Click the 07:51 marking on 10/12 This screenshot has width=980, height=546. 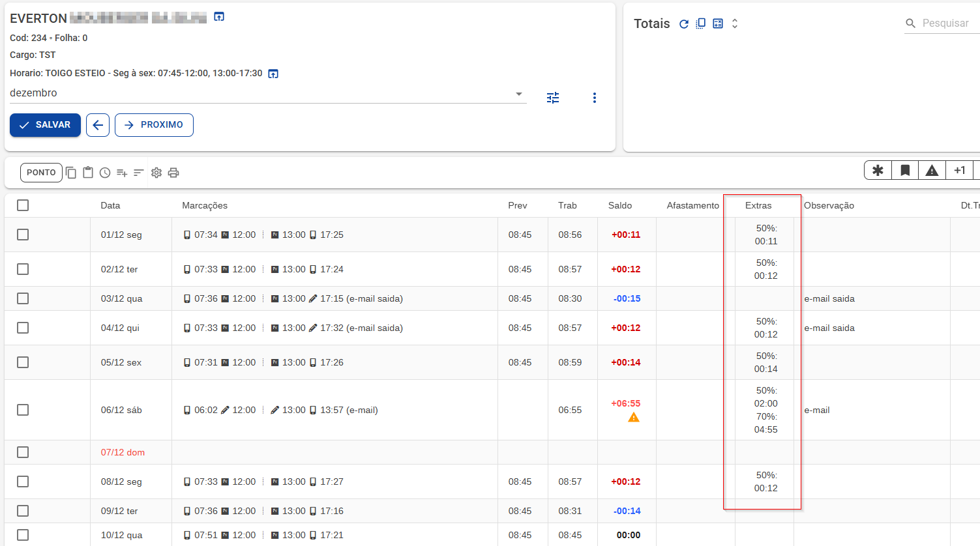[206, 535]
